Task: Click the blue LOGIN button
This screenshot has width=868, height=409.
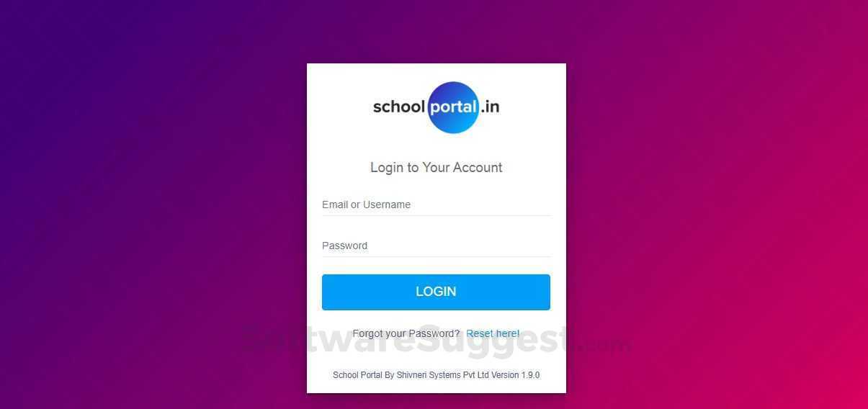Action: [436, 292]
